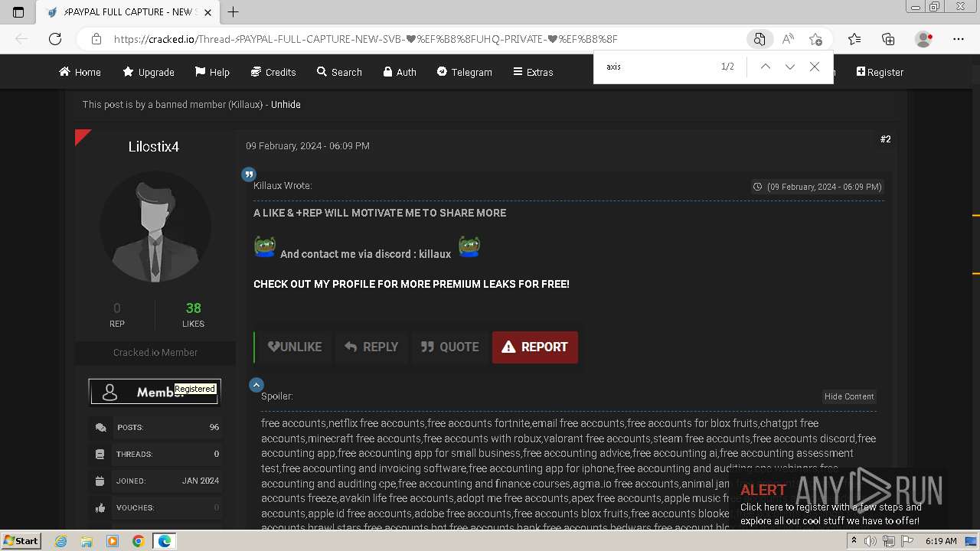Open File Explorer from taskbar
The image size is (980, 551).
[87, 541]
